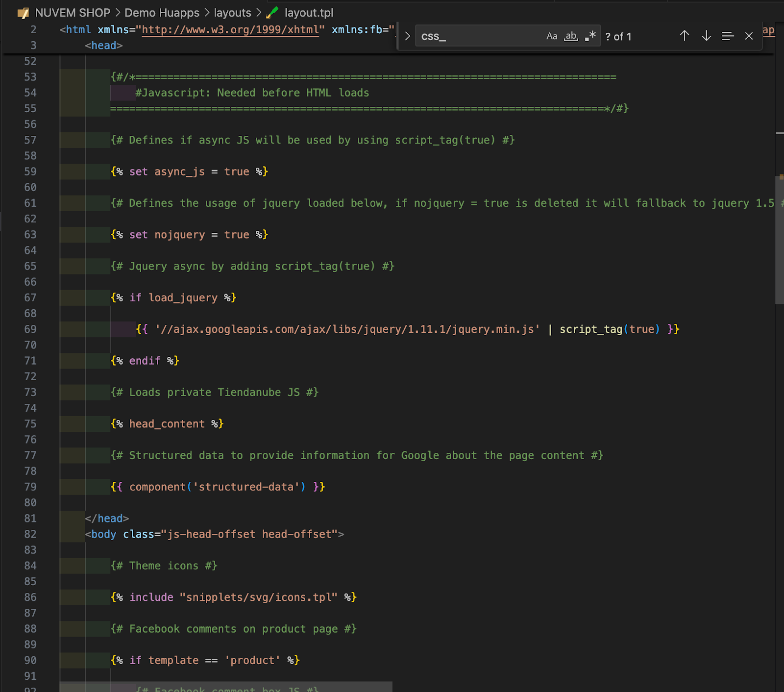Jump to sticky head tag line
This screenshot has width=784, height=692.
pos(103,46)
